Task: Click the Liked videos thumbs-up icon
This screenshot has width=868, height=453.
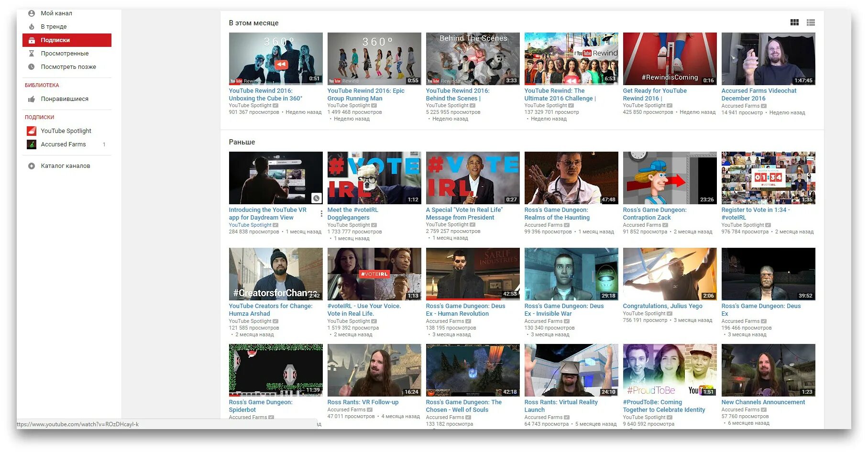Action: pos(32,99)
